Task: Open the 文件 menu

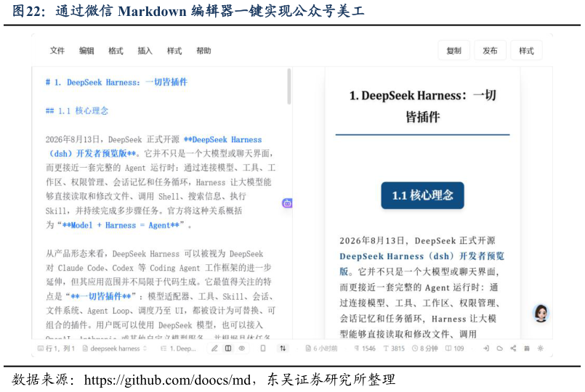Action: [57, 51]
